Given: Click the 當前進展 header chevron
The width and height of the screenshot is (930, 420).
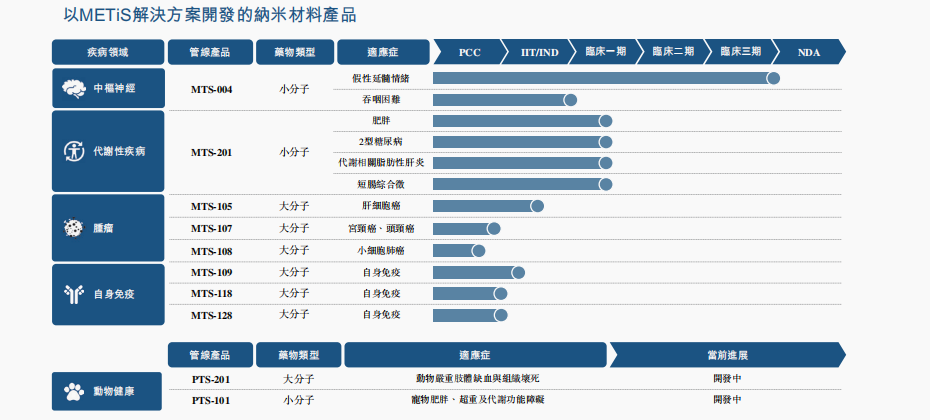Looking at the screenshot, I should click(727, 355).
